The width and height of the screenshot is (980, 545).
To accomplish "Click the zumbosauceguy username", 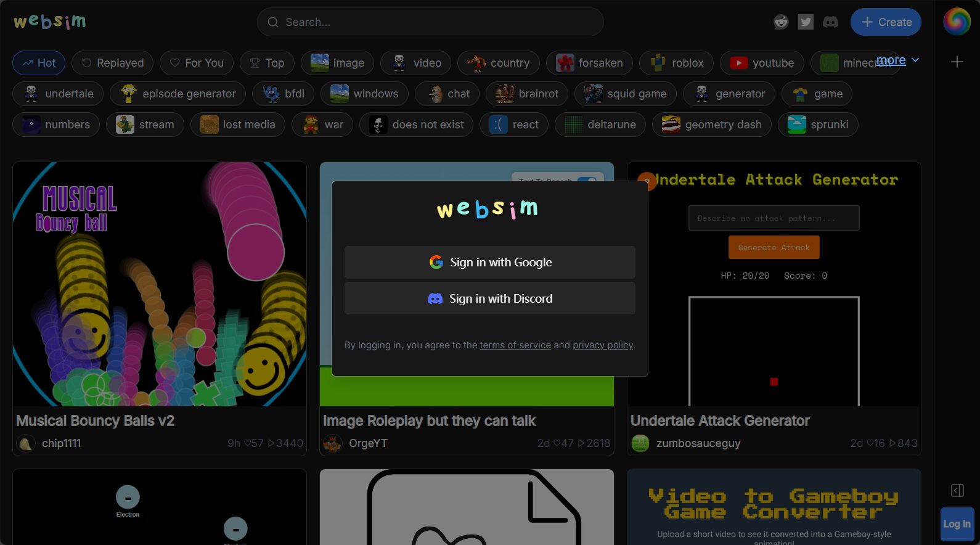I will (698, 443).
